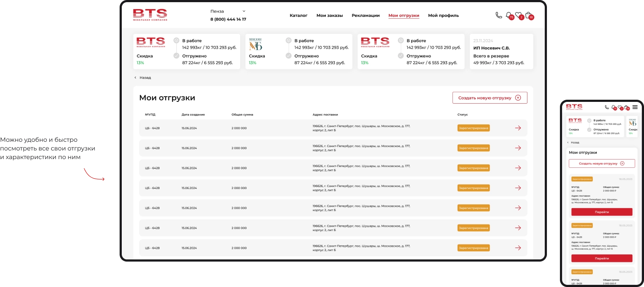Tap mobile Создать новую отгрузку button
The width and height of the screenshot is (644, 287).
click(x=602, y=163)
